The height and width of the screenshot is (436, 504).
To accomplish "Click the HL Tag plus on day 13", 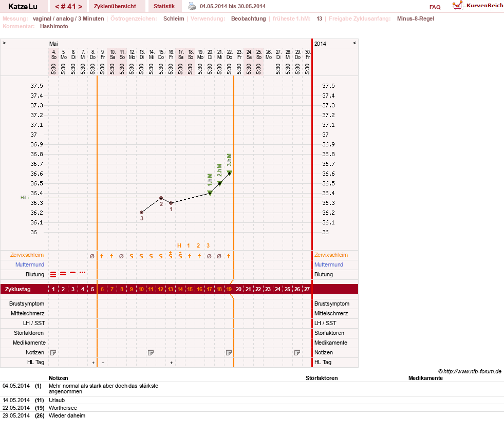I will [x=171, y=363].
